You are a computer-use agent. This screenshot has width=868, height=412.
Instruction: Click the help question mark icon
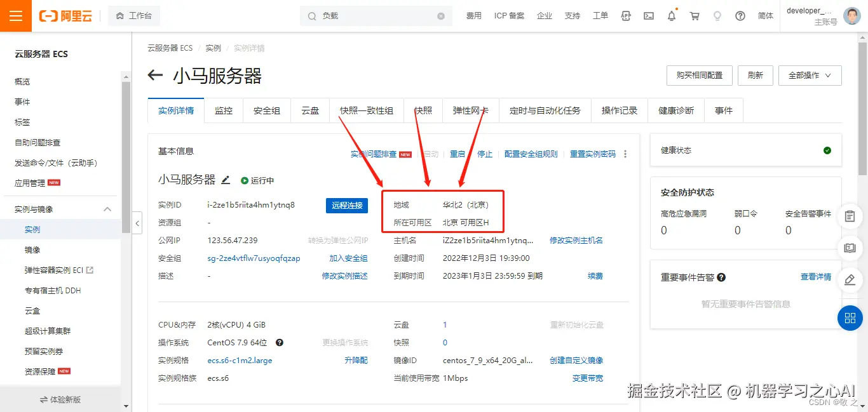click(740, 15)
